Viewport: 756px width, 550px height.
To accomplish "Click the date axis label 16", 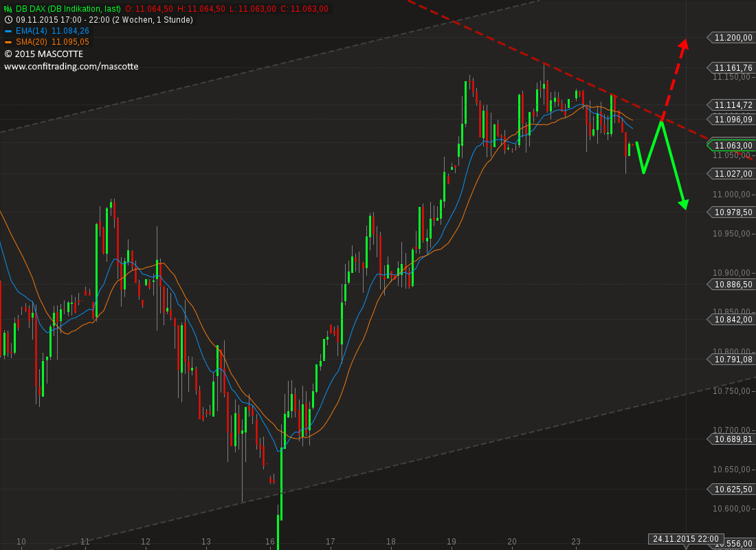I will pos(269,541).
